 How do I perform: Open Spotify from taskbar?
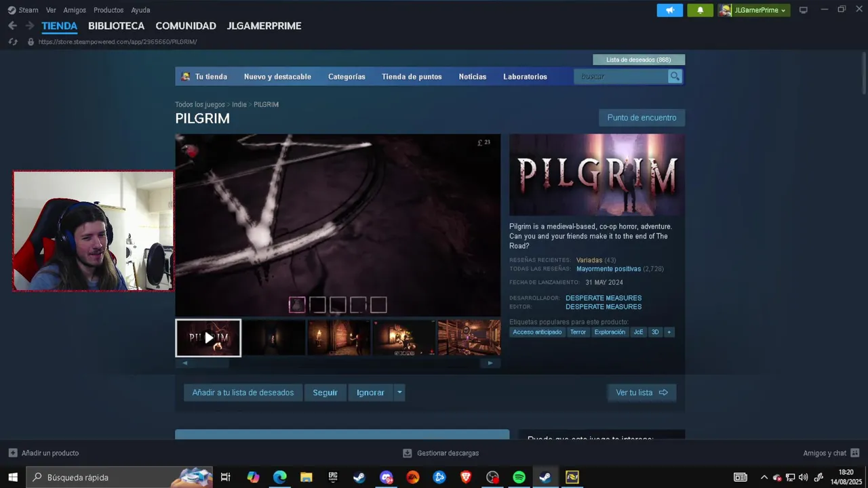point(519,477)
